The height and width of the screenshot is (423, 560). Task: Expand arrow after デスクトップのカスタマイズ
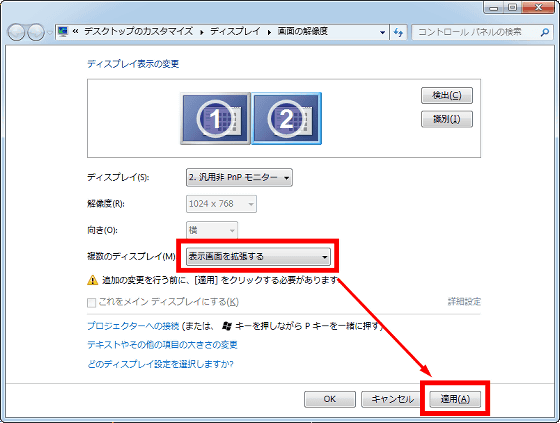pyautogui.click(x=202, y=32)
